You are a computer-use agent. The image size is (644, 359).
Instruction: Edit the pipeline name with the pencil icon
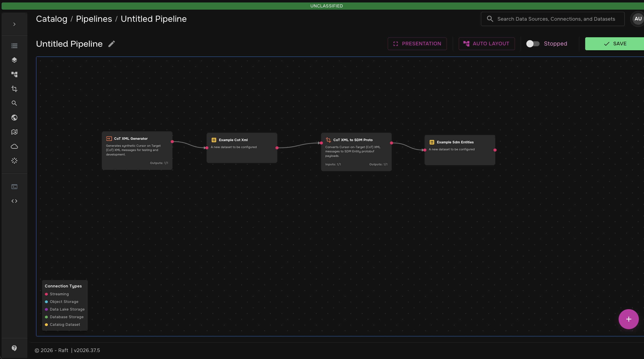pos(112,44)
